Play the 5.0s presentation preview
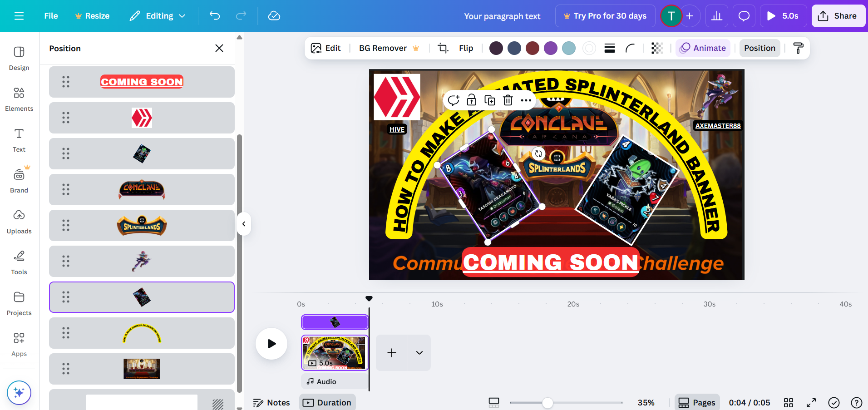 click(783, 16)
